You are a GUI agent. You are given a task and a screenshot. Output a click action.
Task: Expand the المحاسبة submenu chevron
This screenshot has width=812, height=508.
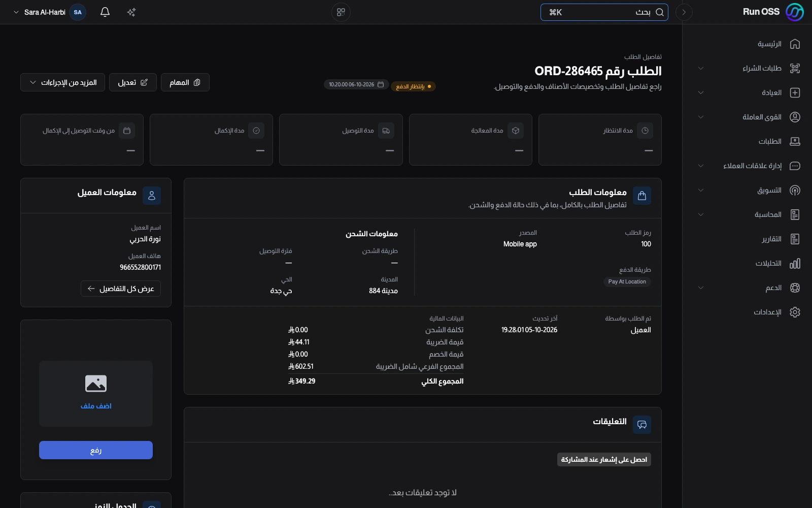[x=701, y=214]
